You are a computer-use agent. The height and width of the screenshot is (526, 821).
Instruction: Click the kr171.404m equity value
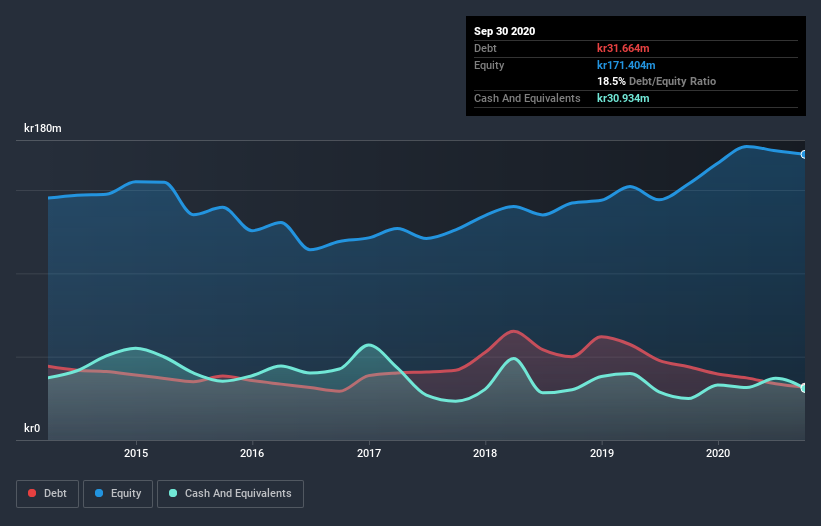(x=626, y=65)
